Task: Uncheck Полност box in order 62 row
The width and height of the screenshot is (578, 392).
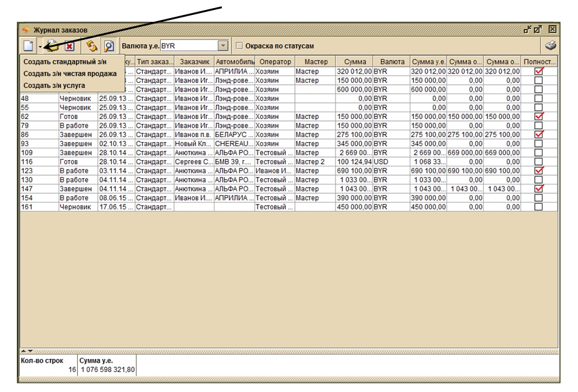Action: point(539,117)
